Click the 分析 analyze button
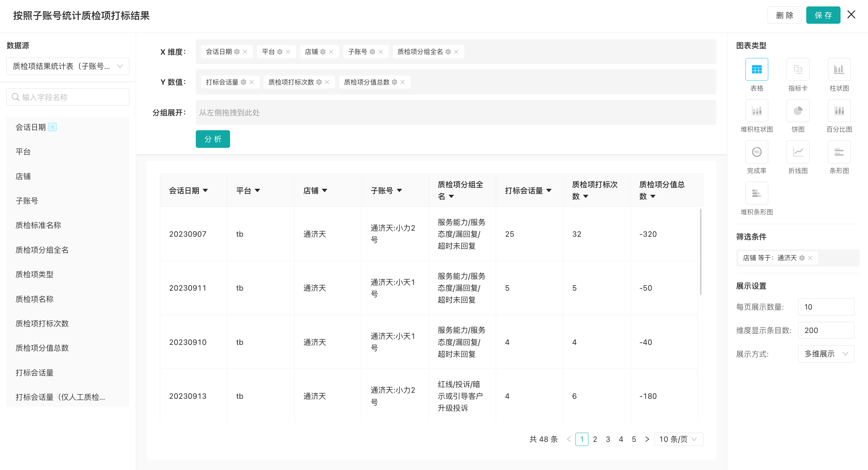Image resolution: width=868 pixels, height=470 pixels. 213,139
